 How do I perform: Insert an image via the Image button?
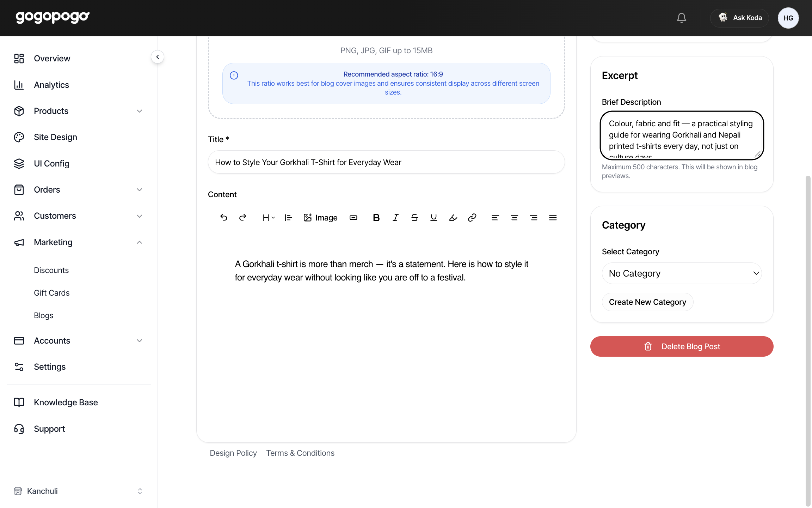tap(320, 218)
